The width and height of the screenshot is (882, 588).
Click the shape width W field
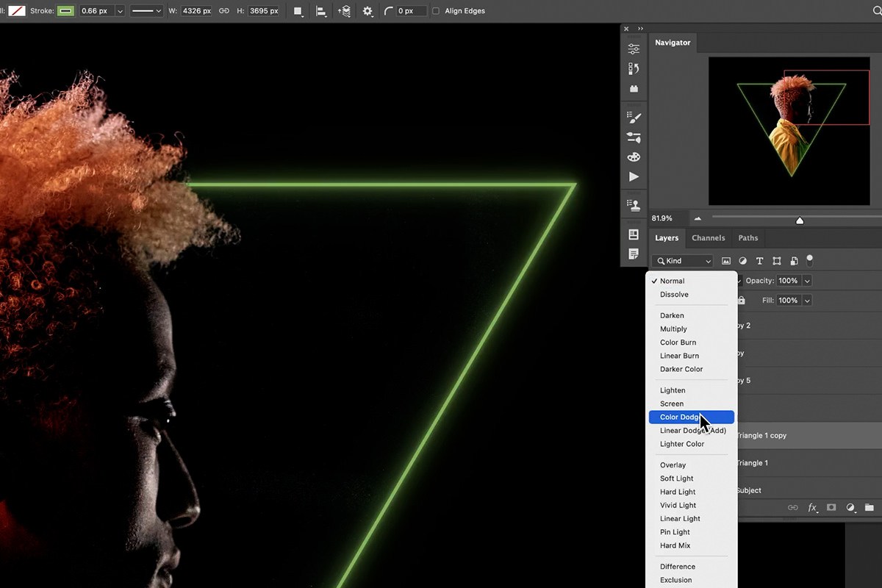[196, 11]
